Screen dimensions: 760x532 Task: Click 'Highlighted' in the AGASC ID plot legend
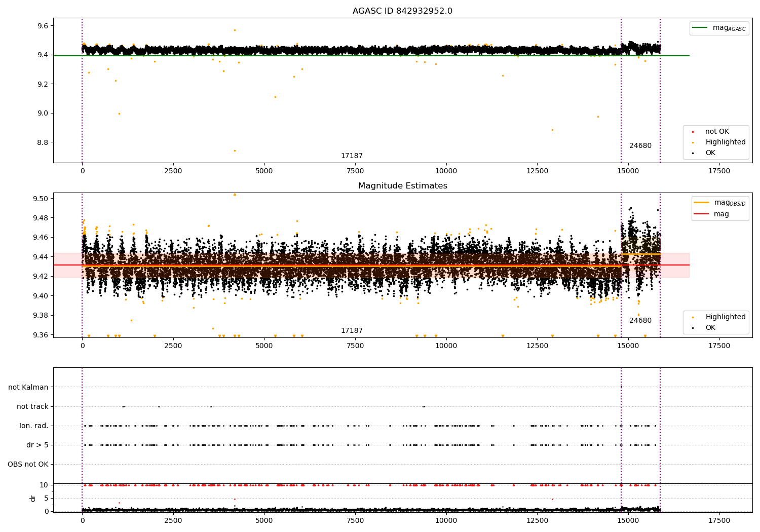pos(726,142)
